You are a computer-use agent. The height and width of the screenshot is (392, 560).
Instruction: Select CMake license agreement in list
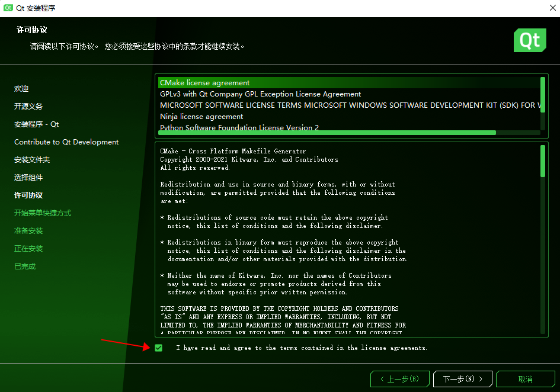[x=349, y=83]
